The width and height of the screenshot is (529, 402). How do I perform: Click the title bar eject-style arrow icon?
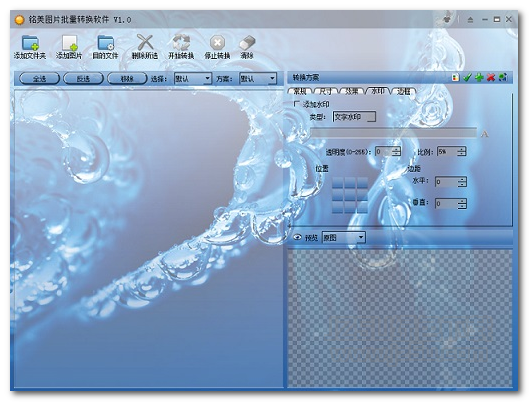pyautogui.click(x=470, y=20)
